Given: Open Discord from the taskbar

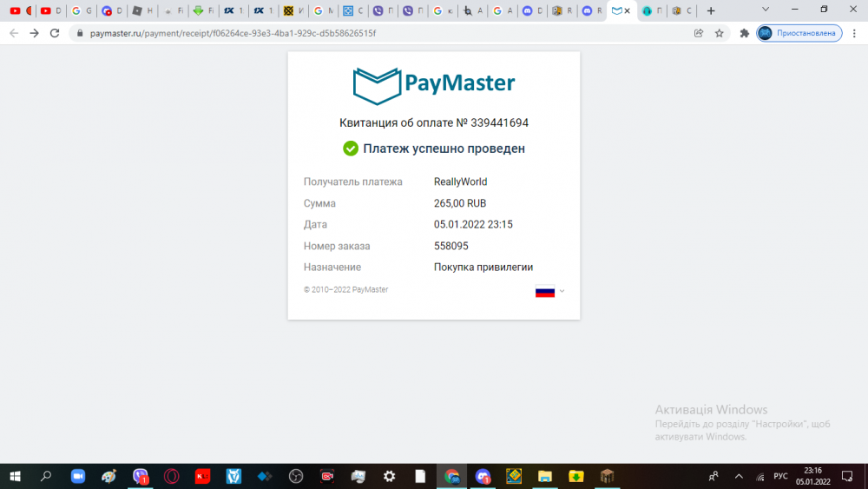Looking at the screenshot, I should pos(483,476).
